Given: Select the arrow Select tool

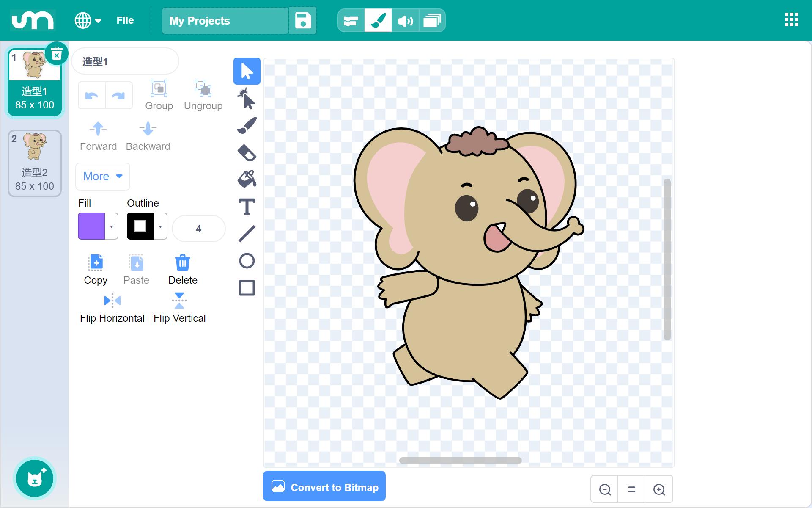Looking at the screenshot, I should click(247, 71).
